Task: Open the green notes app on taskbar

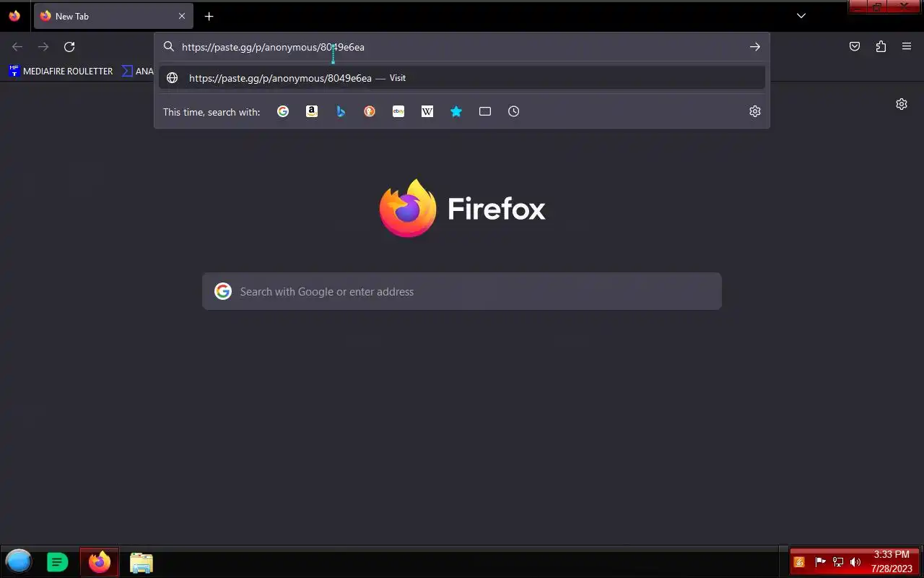Action: (57, 561)
